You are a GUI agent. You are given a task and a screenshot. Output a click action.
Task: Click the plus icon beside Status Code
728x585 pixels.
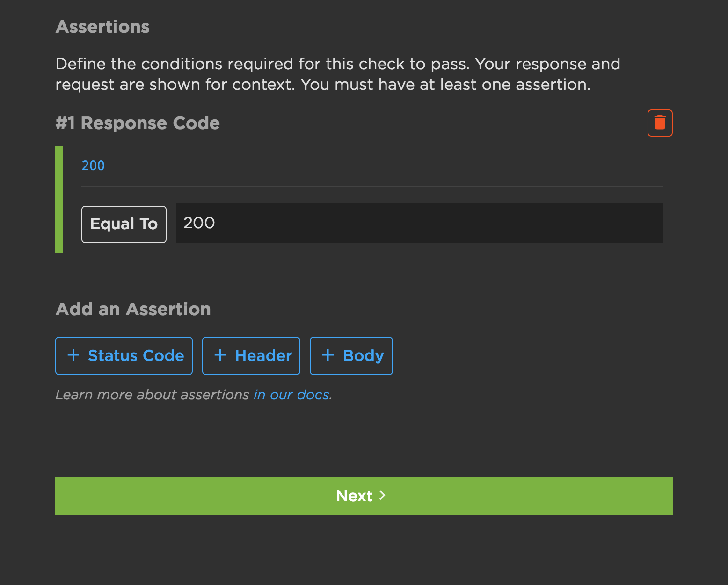[x=73, y=355]
